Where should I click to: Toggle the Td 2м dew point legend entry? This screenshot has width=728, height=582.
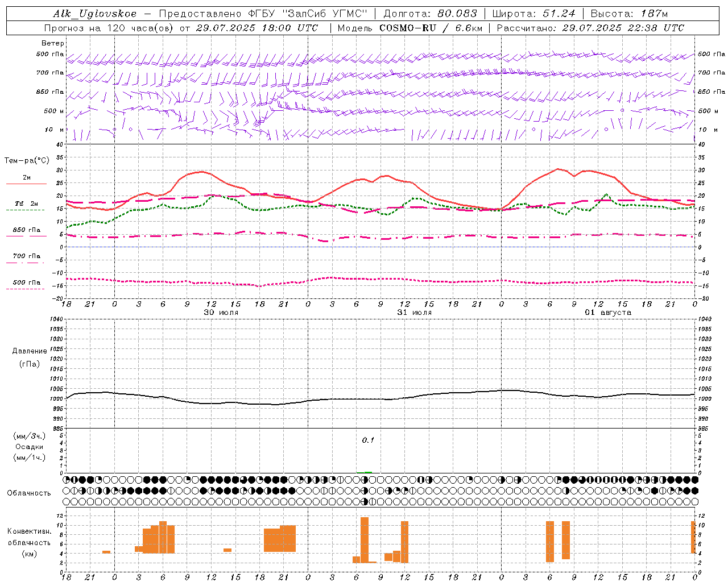(26, 204)
